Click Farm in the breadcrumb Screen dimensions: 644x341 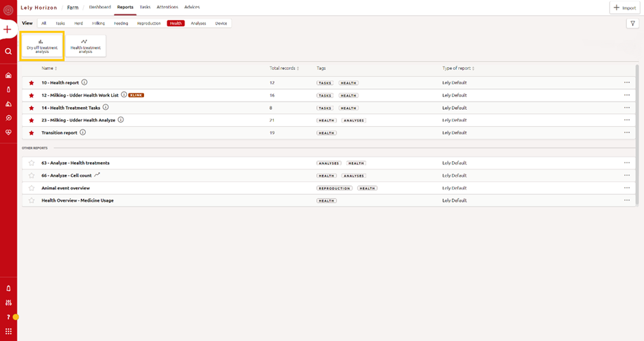[x=73, y=8]
